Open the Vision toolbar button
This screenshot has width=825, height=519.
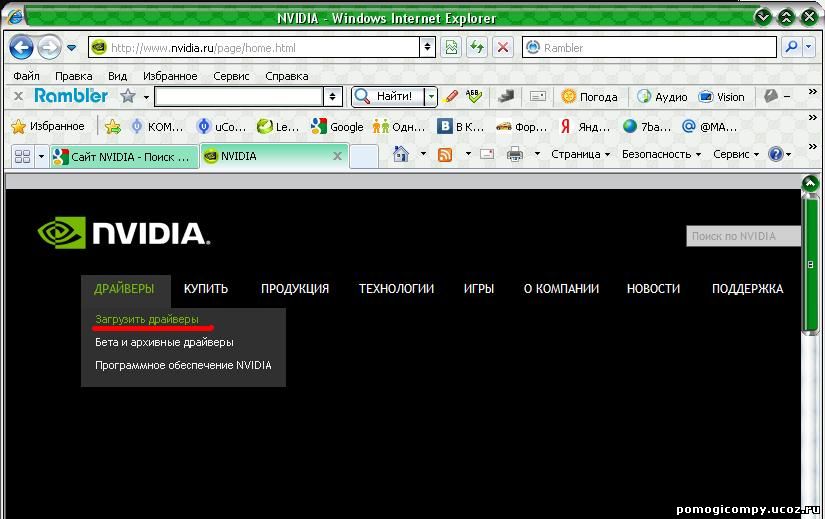721,96
